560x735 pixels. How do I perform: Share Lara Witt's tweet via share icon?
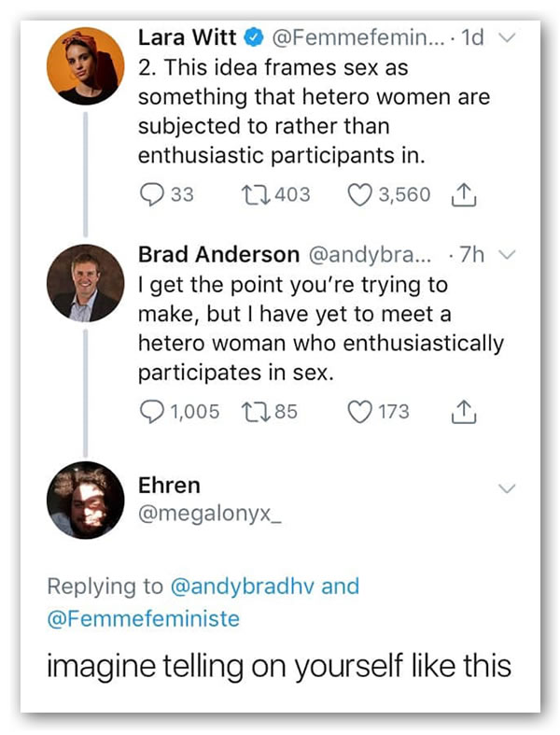[464, 194]
